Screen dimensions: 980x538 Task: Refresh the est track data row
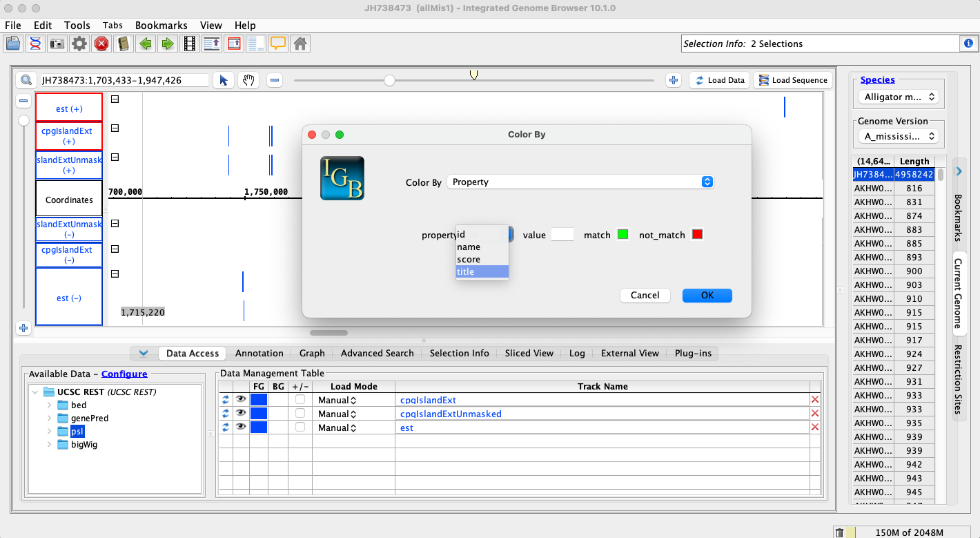tap(226, 427)
